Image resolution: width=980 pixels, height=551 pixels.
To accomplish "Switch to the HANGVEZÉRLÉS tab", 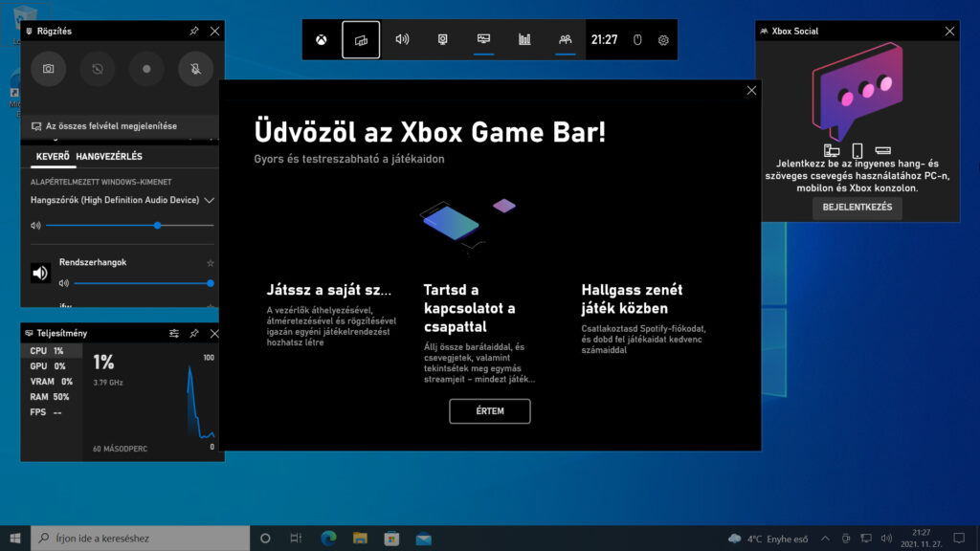I will click(x=109, y=156).
